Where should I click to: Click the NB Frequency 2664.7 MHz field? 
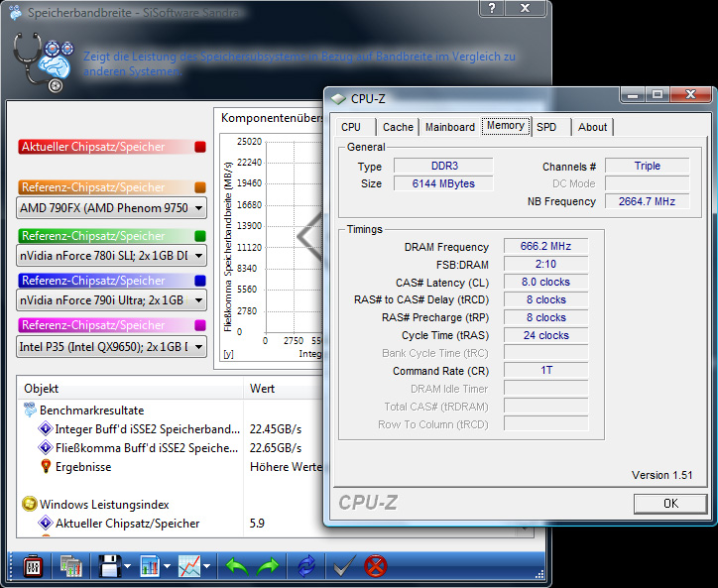click(x=647, y=201)
